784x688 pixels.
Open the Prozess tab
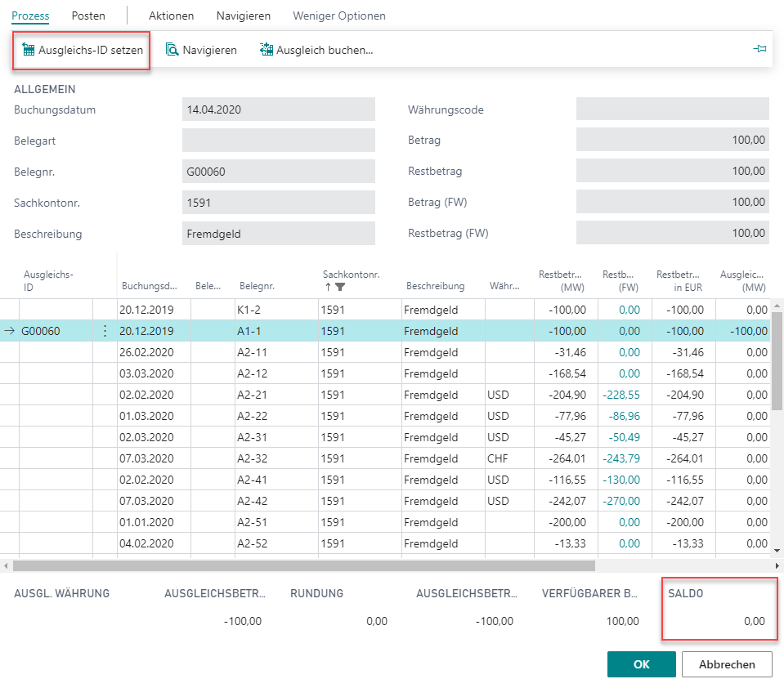point(30,16)
